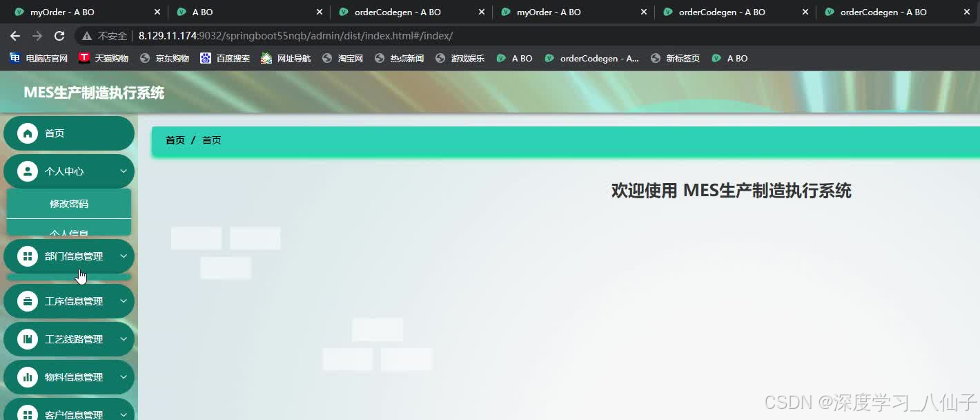Click the 工艺线路管理 sidebar icon
Screen dimensions: 980x420
pyautogui.click(x=28, y=338)
